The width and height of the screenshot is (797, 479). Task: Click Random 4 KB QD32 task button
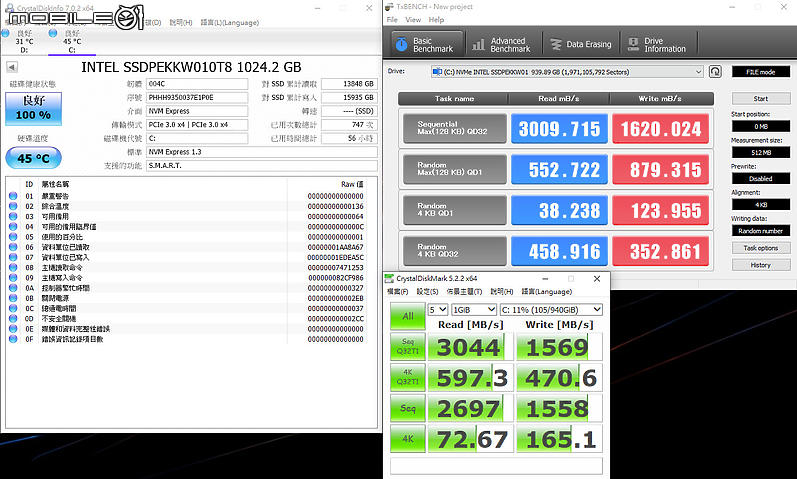point(454,250)
